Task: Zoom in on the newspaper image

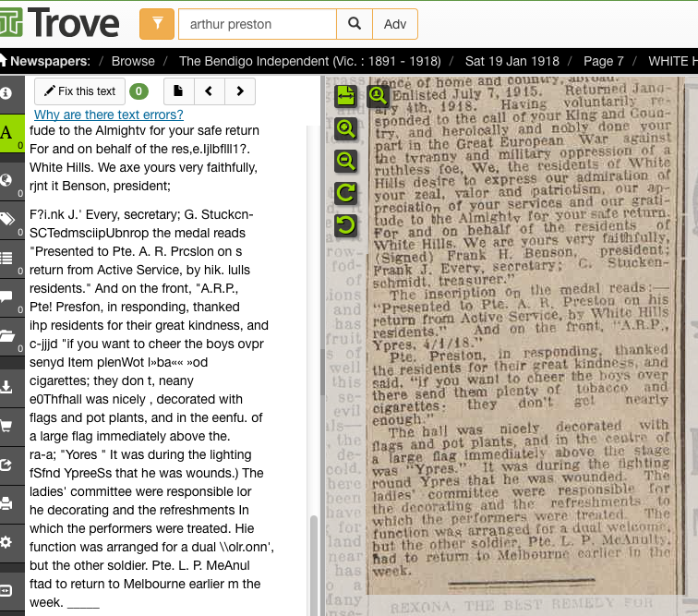Action: point(346,128)
